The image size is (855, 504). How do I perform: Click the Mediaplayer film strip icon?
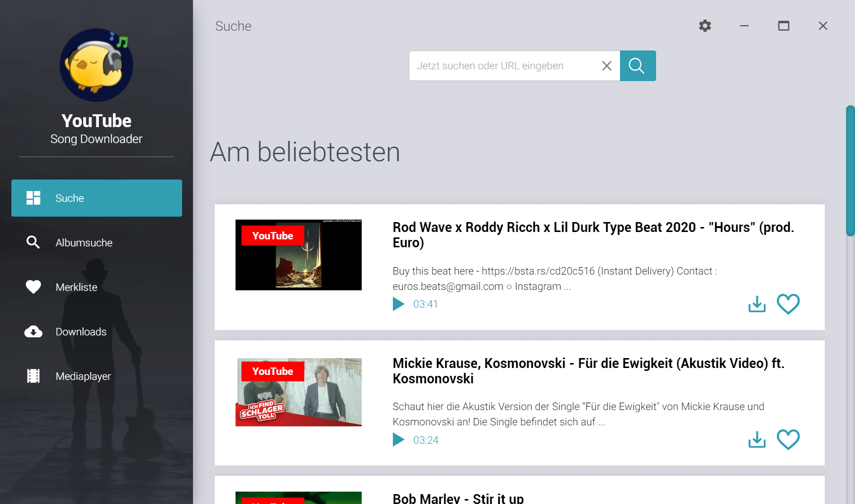point(33,376)
